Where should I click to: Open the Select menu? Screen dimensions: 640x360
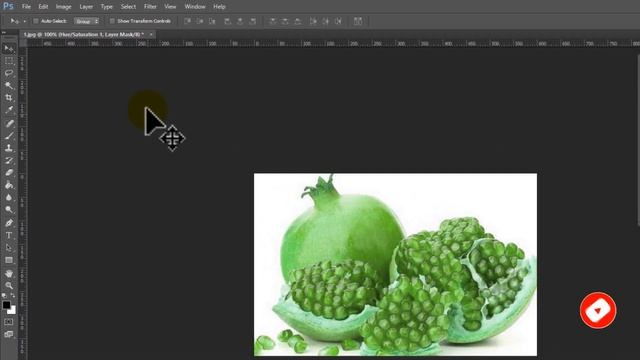pyautogui.click(x=128, y=7)
